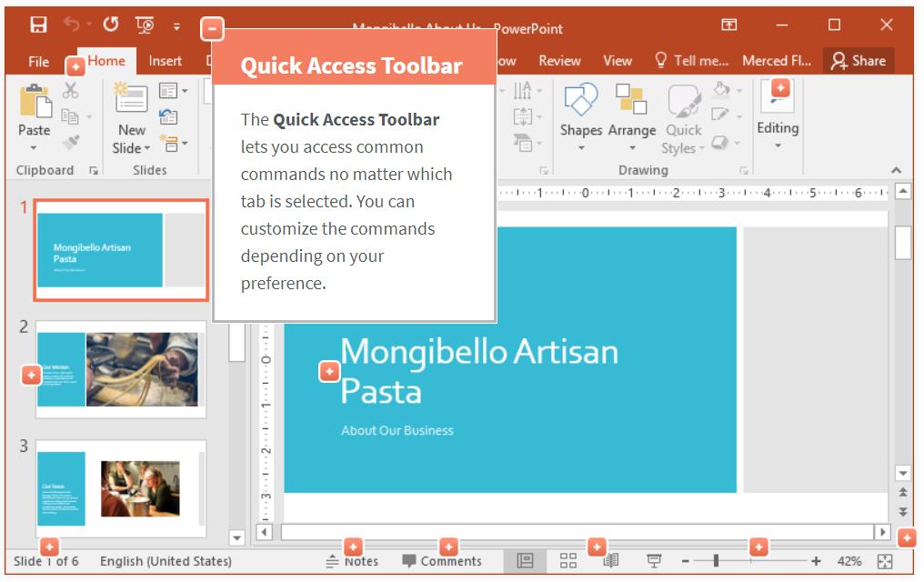Click Slide 1 of 6 status indicator
The width and height of the screenshot is (924, 582).
point(46,561)
